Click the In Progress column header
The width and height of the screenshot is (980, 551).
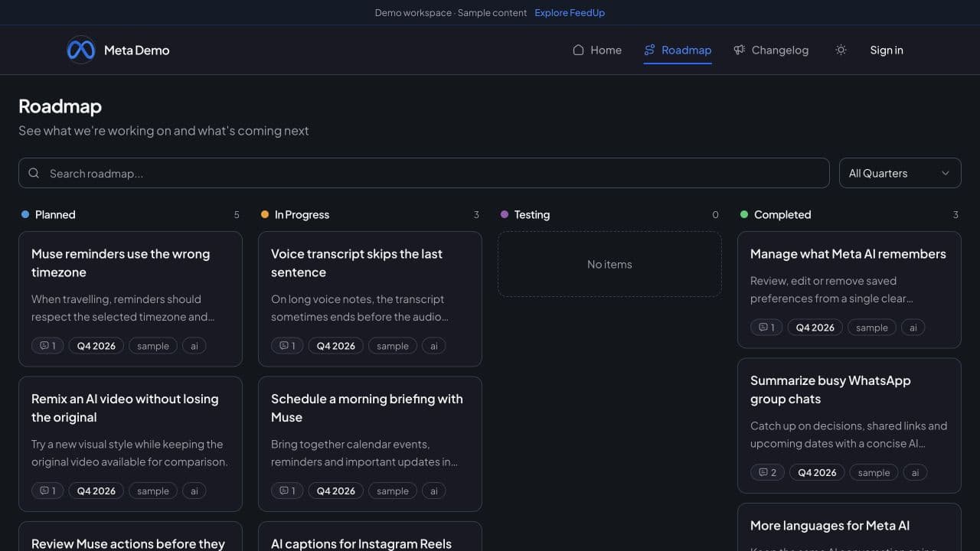point(302,214)
